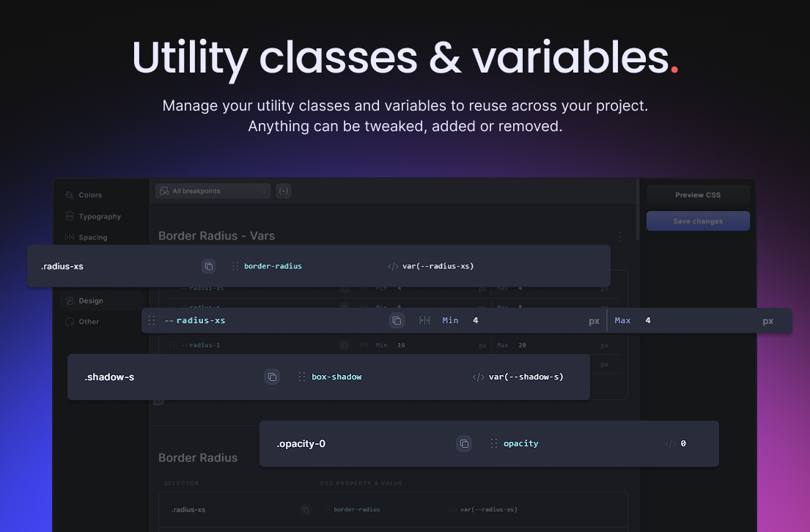Click the Design icon in sidebar

70,301
